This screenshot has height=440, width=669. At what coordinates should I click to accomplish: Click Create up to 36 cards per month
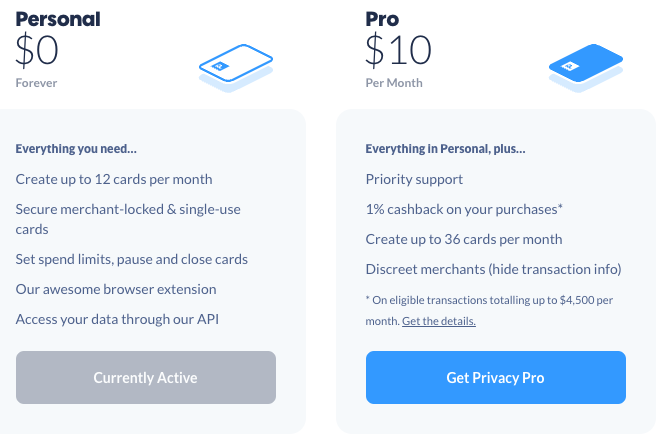click(x=464, y=239)
